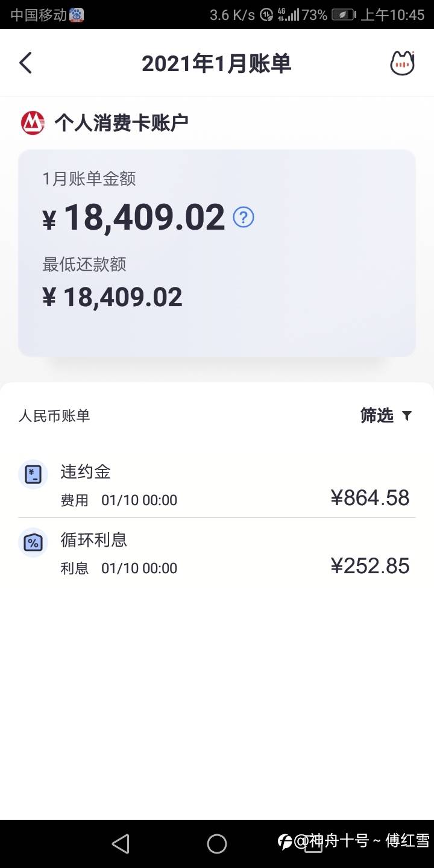Tap the 违约金 fee icon
This screenshot has height=868, width=434.
point(33,474)
